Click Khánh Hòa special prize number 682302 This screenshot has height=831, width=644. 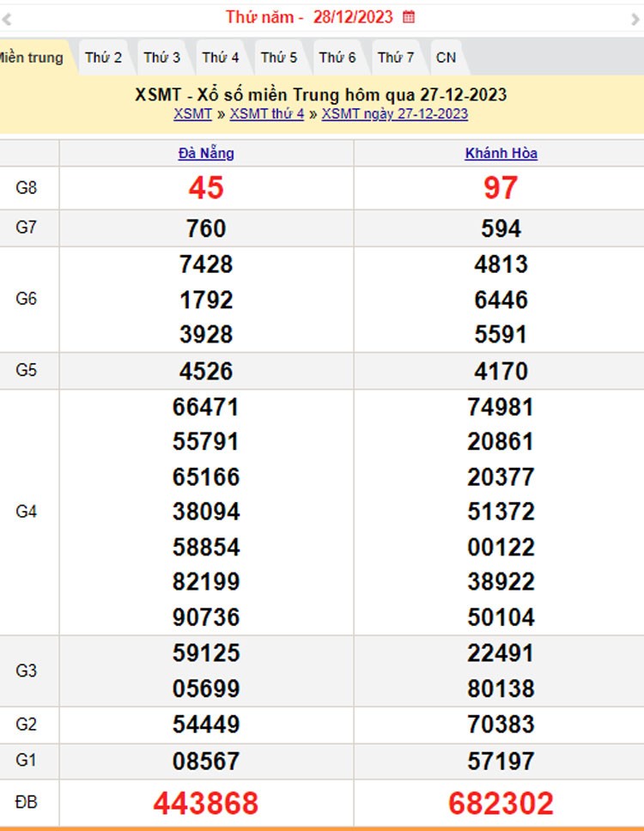click(x=501, y=804)
